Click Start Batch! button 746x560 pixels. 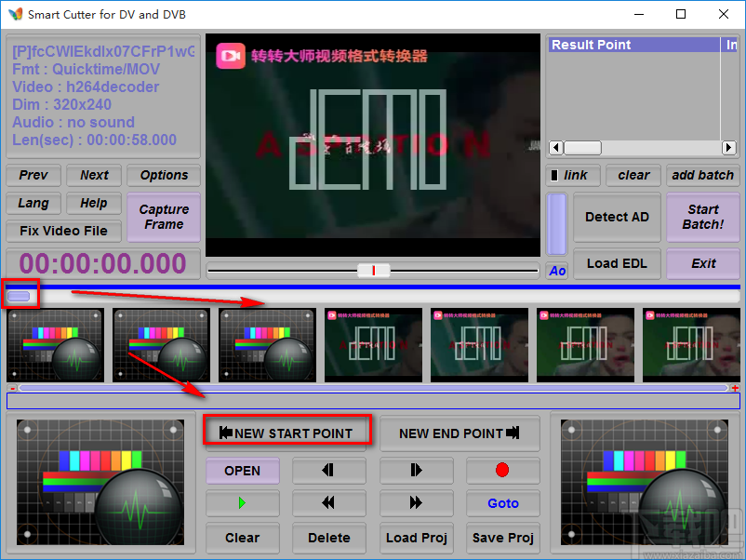pos(702,217)
